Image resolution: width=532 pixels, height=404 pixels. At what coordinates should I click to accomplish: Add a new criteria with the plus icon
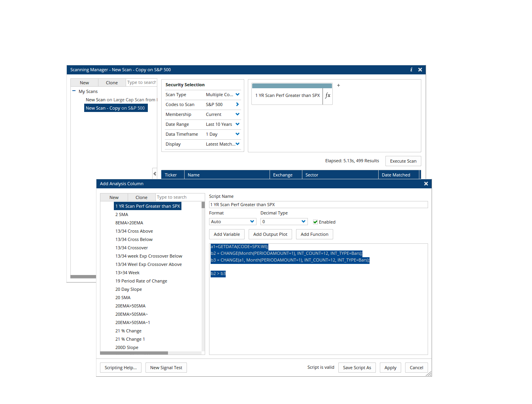[x=338, y=85]
